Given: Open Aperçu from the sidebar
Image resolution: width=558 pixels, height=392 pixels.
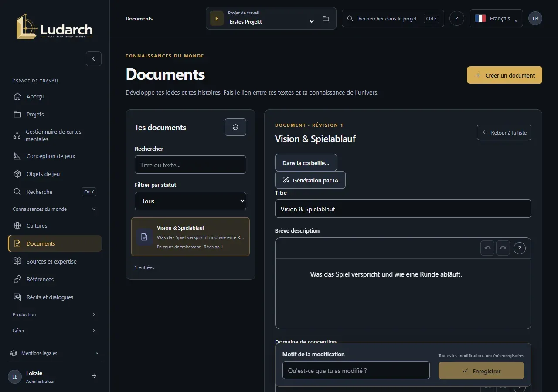Looking at the screenshot, I should (54, 96).
